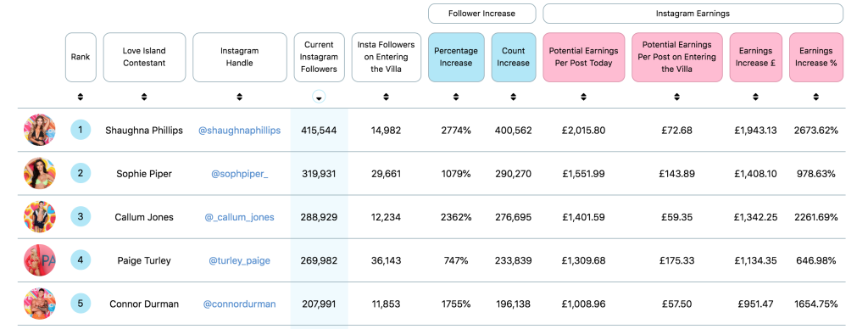Click earnings value £2,015.80

coord(583,131)
